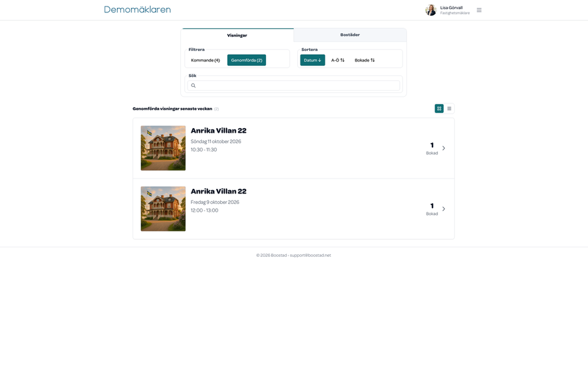Click the date Söndag 11 oktober 2026

click(216, 141)
